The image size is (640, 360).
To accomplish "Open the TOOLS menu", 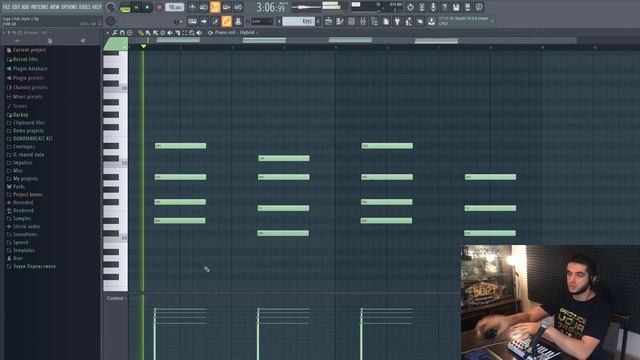I will pos(85,7).
